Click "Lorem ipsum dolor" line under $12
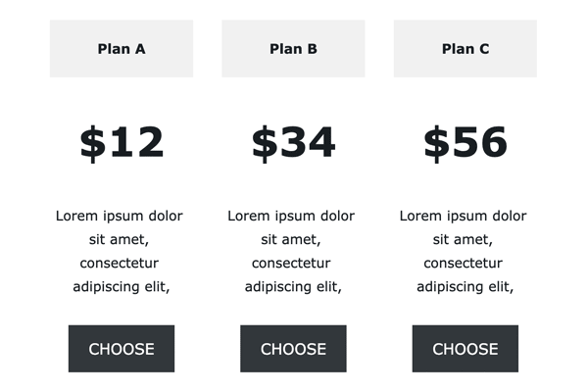588x392 pixels. tap(120, 216)
